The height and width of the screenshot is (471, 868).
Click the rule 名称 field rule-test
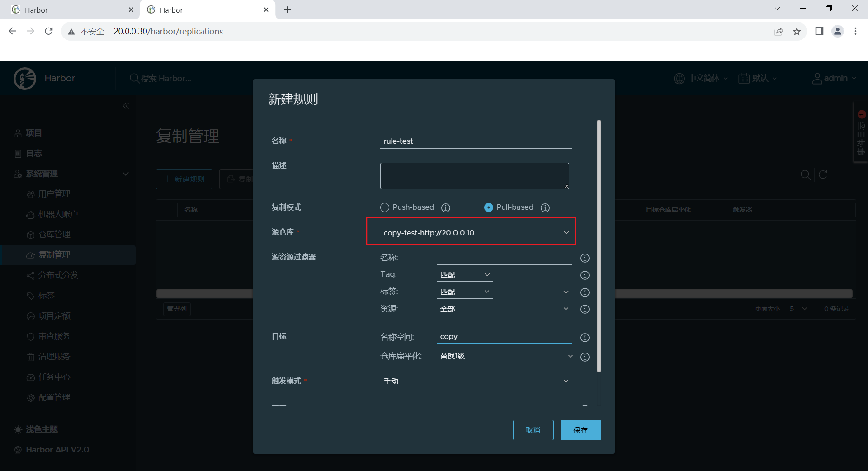[476, 141]
